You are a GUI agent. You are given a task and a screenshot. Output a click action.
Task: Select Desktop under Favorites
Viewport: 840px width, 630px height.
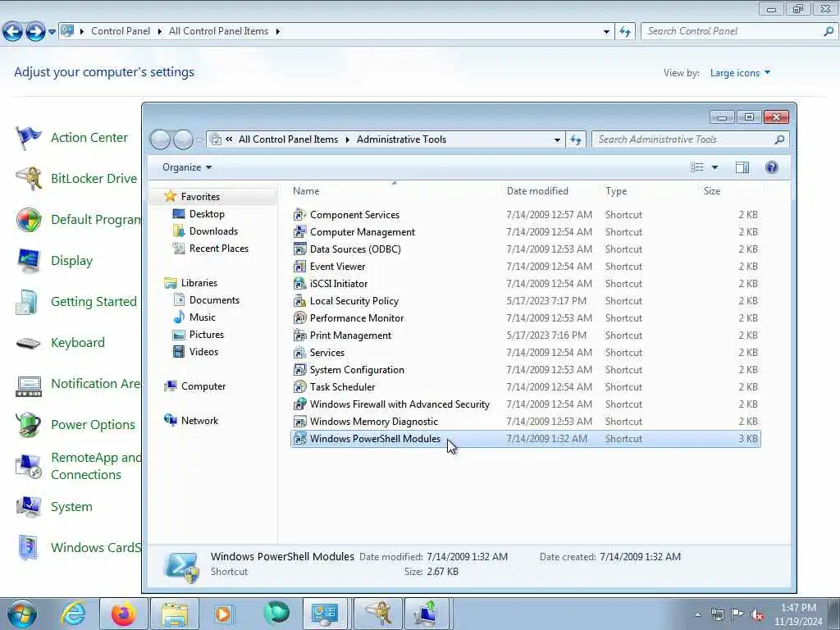click(207, 214)
